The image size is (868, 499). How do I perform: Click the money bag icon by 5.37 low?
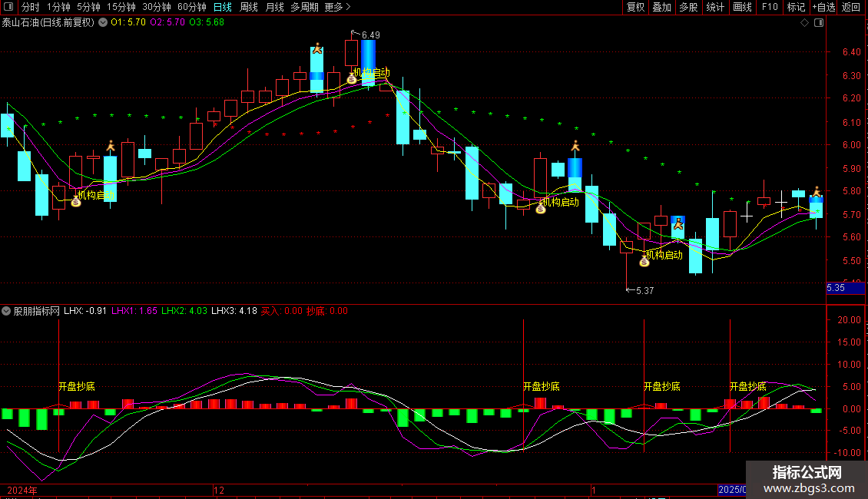pos(644,262)
